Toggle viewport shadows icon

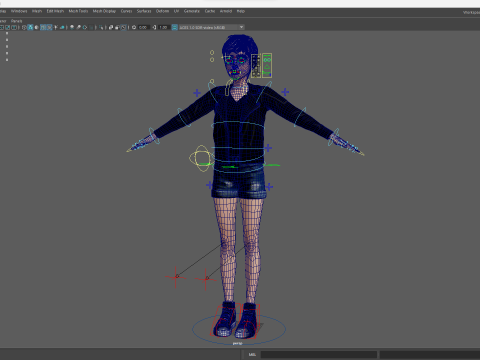[62, 27]
